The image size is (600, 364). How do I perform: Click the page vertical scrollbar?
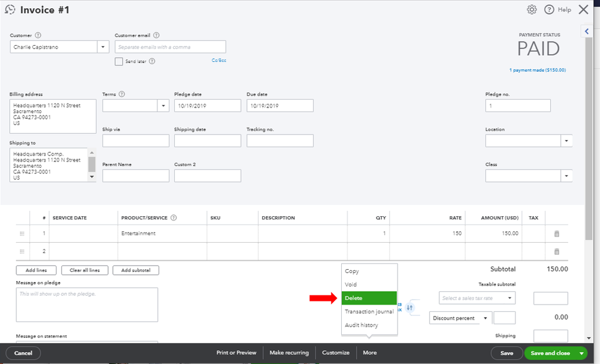[589, 140]
